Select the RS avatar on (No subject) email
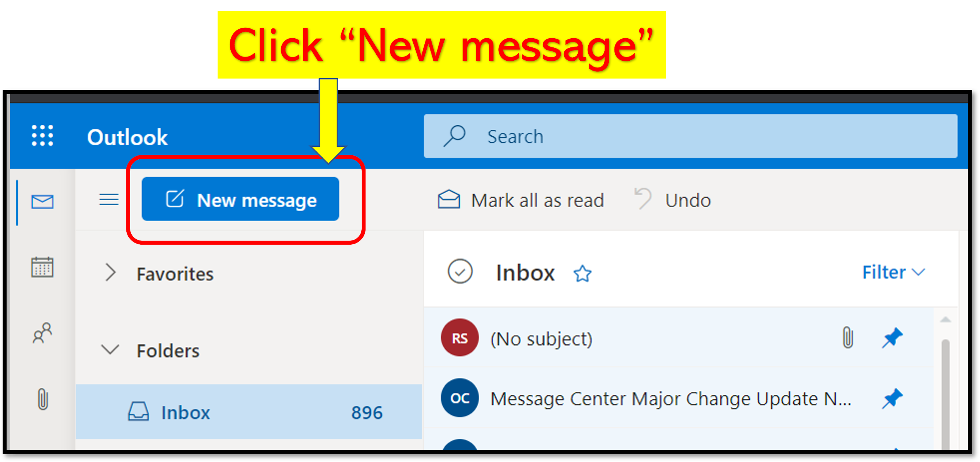This screenshot has height=462, width=980. tap(460, 338)
